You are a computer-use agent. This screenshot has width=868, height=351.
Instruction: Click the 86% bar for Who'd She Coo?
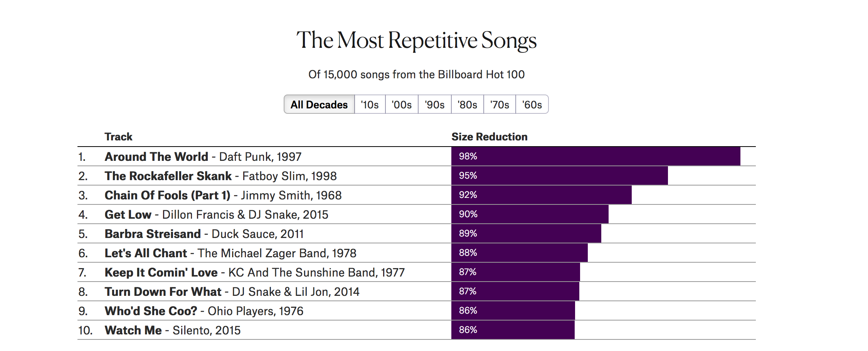point(513,311)
